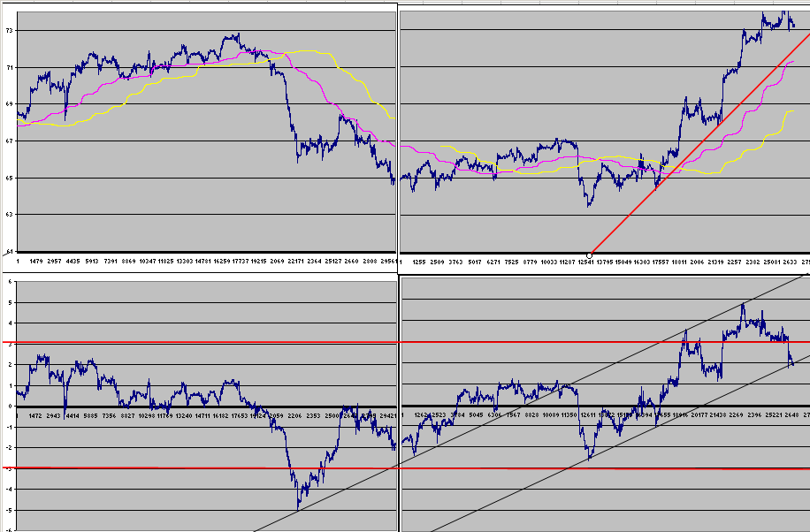Screen dimensions: 810x532
Task: Click x-axis label 5913
Action: click(91, 262)
